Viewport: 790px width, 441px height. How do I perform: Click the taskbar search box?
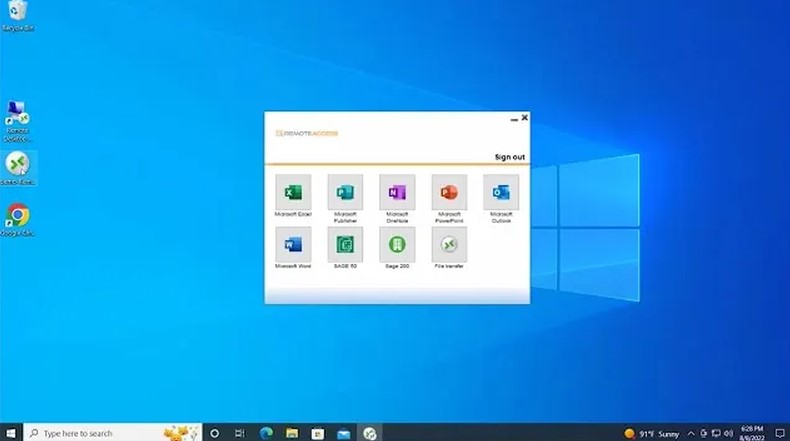112,433
